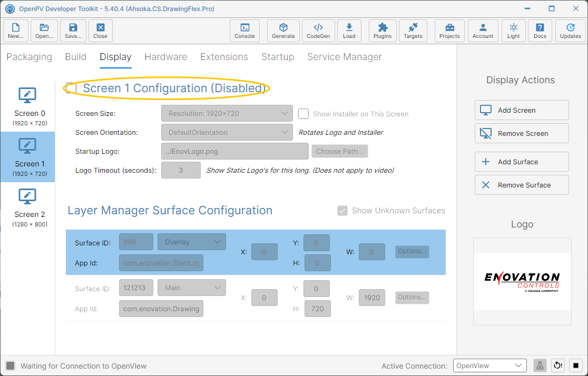Click the Logo Timeout seconds field

181,170
